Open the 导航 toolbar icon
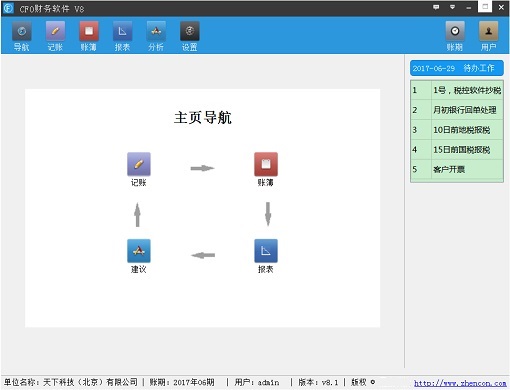 pos(22,31)
